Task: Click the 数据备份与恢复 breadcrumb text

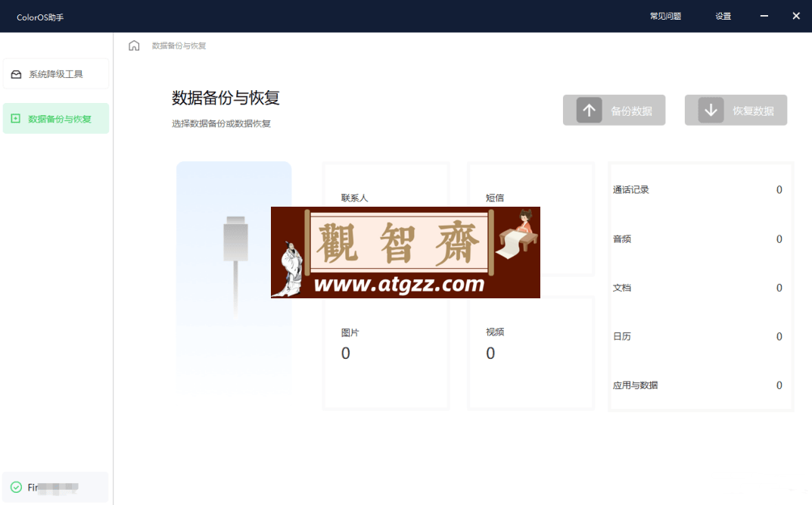Action: click(x=179, y=45)
